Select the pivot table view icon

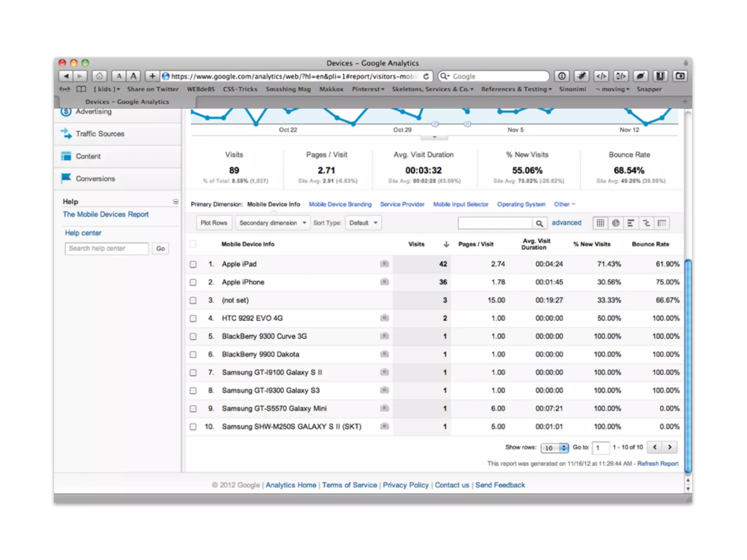pyautogui.click(x=662, y=223)
